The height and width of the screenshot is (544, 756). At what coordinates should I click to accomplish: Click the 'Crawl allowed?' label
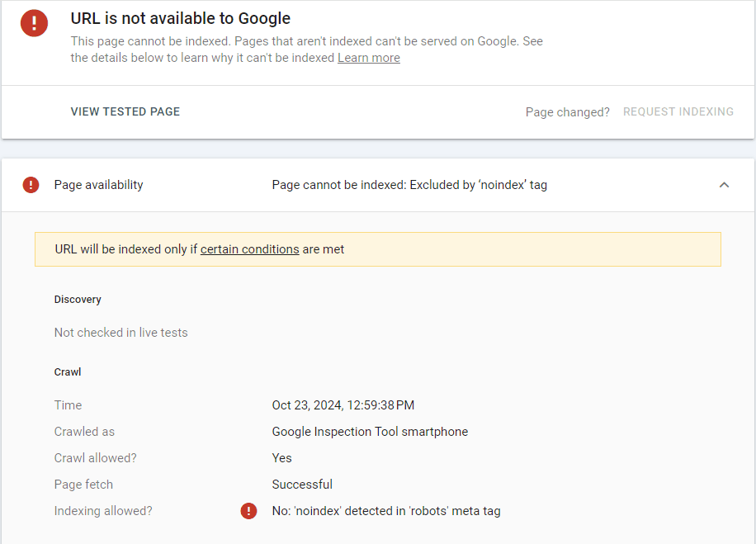click(95, 458)
